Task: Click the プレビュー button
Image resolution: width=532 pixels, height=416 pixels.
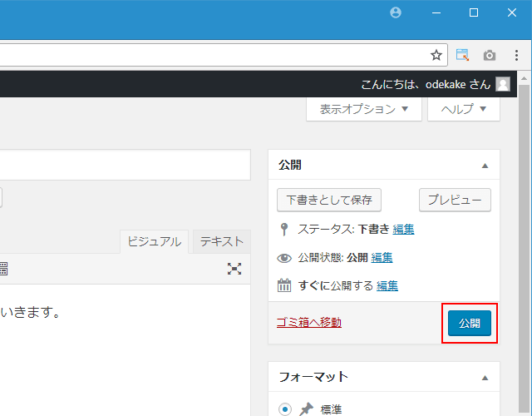Action: tap(455, 200)
